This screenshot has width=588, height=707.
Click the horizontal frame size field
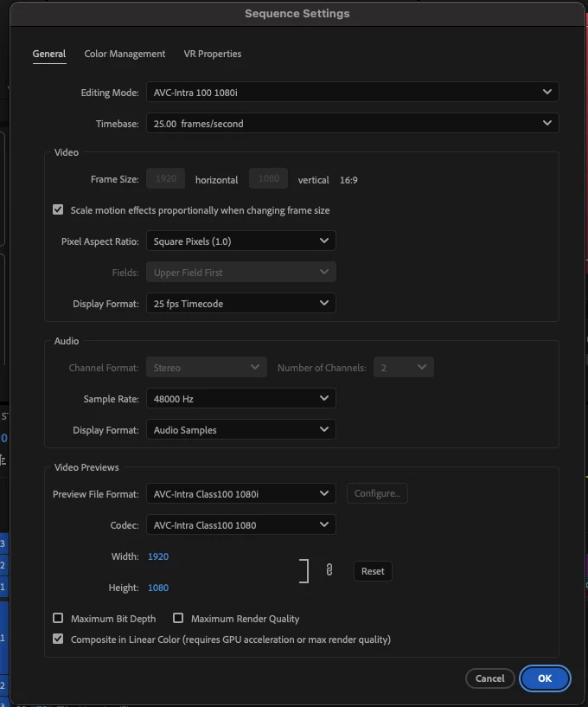(x=165, y=178)
